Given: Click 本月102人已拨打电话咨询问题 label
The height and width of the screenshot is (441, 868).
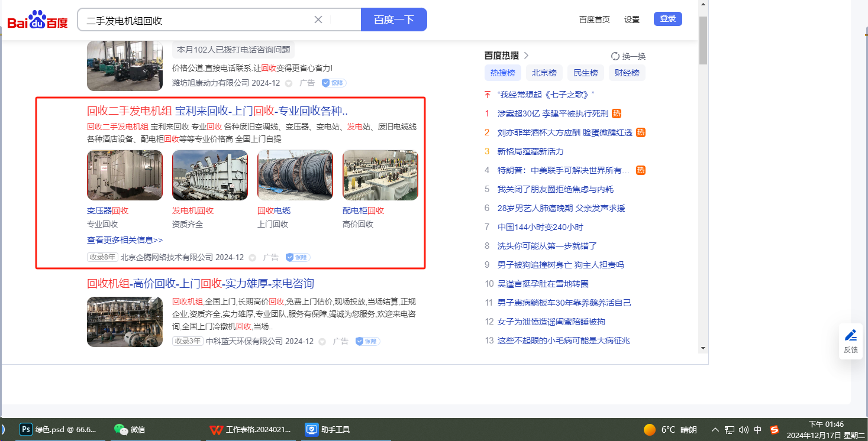Looking at the screenshot, I should [233, 50].
